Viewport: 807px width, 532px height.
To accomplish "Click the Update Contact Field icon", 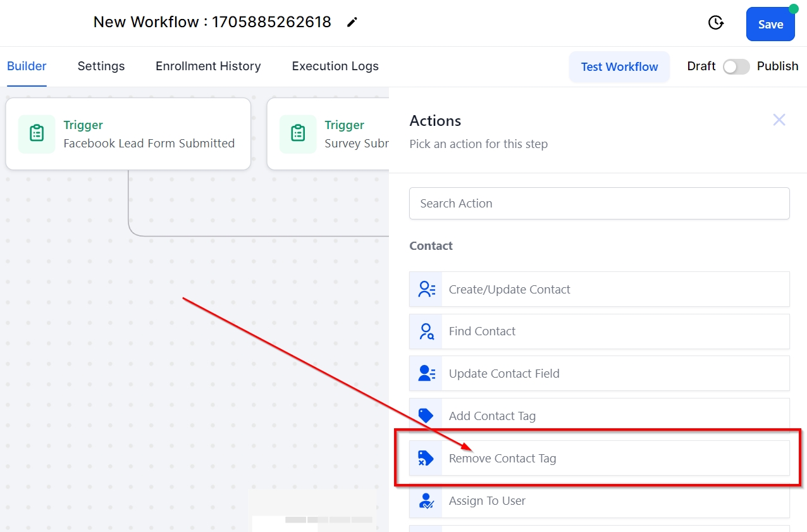I will click(426, 373).
